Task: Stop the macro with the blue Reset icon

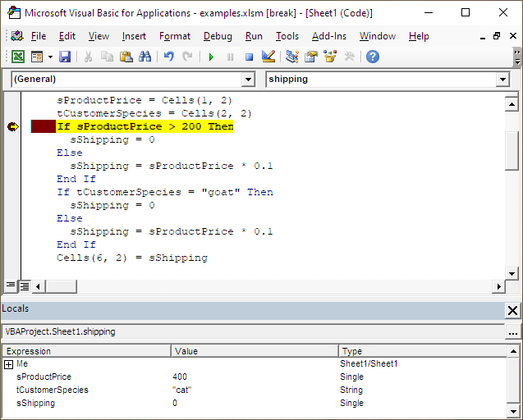Action: 249,57
